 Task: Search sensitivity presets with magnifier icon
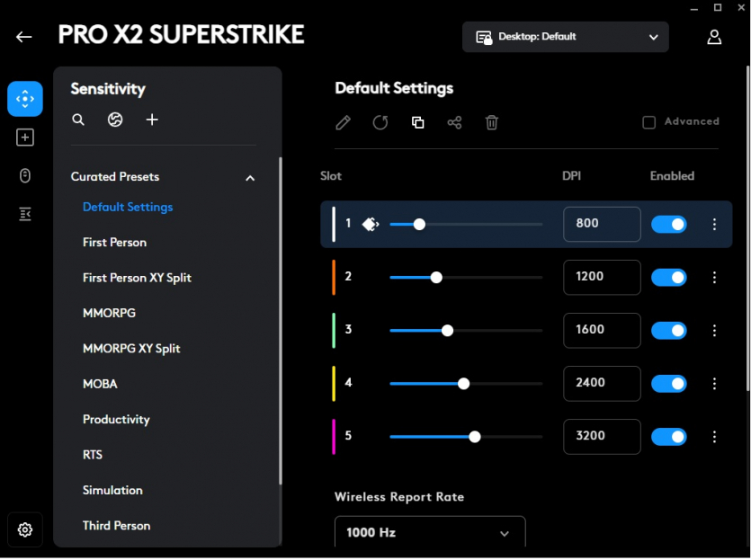(x=78, y=120)
